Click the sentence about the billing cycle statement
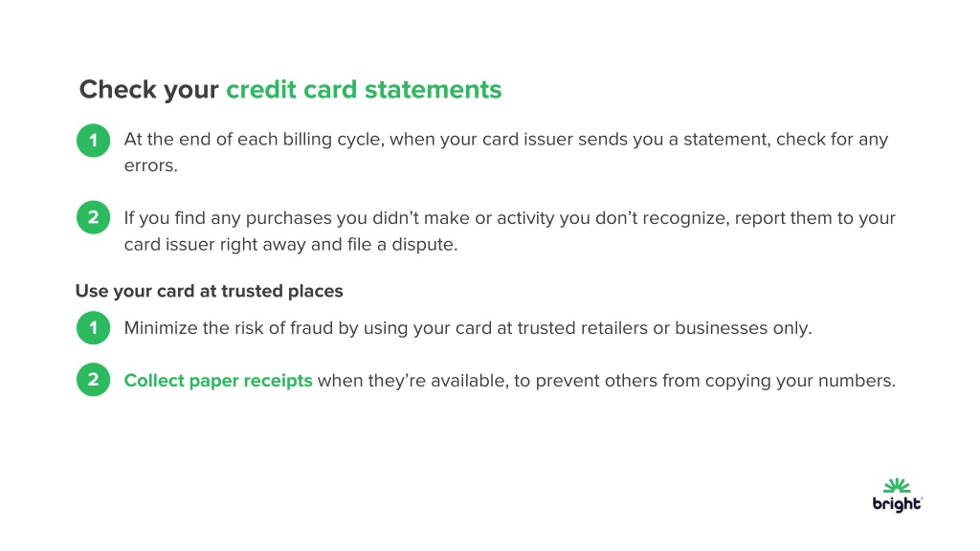Screen dimensions: 980x551 [505, 152]
